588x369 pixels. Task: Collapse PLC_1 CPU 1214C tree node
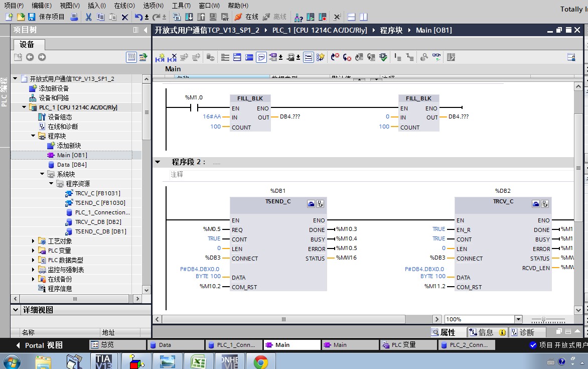[x=25, y=107]
